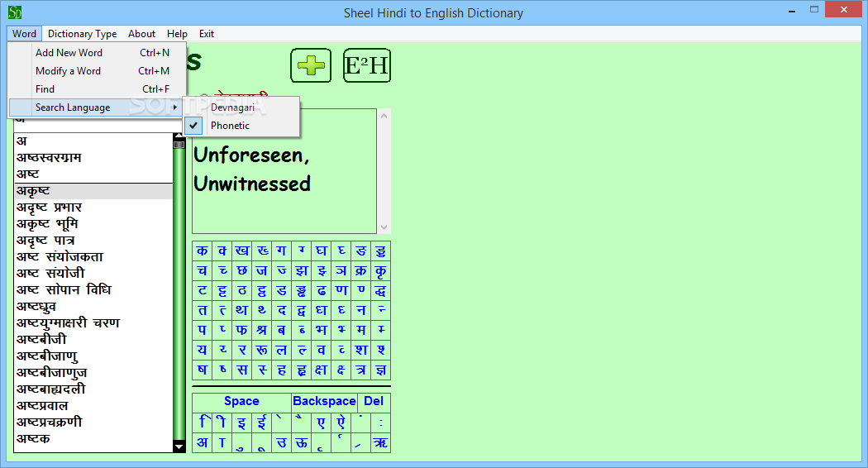Tap the झ key on the Hindi keypad
868x468 pixels.
302,271
